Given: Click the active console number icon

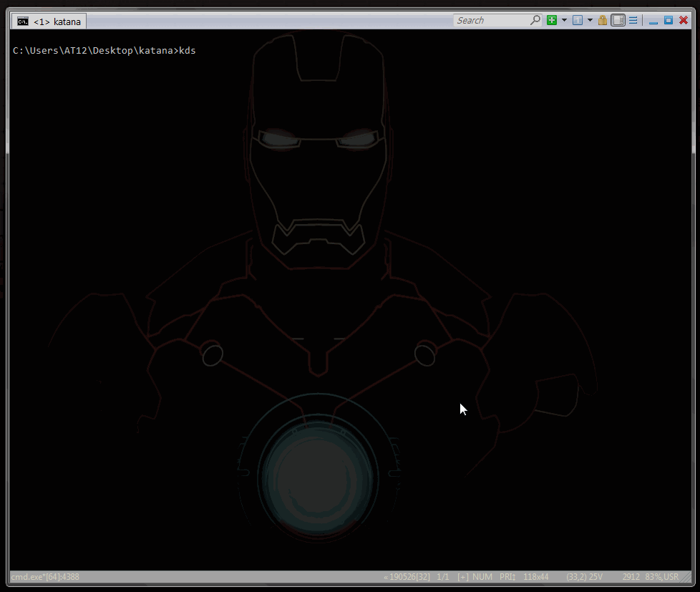Looking at the screenshot, I should point(578,20).
